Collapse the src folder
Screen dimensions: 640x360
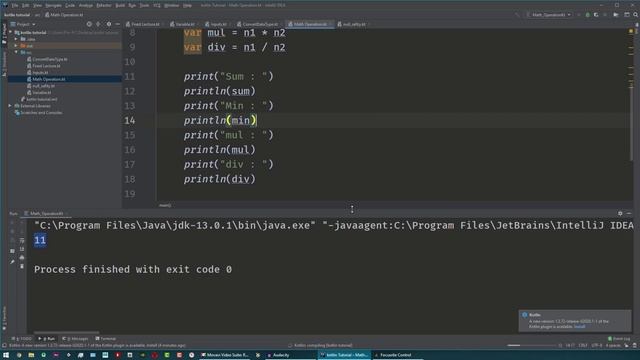pyautogui.click(x=16, y=52)
